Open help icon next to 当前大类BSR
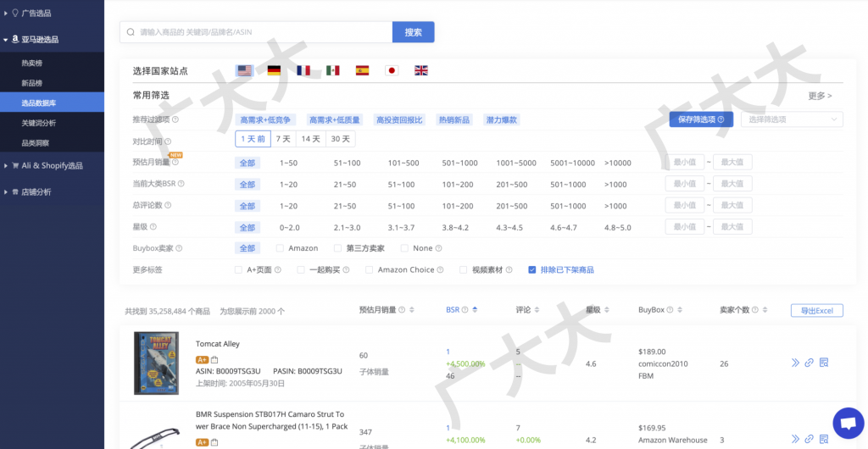Image resolution: width=868 pixels, height=449 pixels. coord(181,184)
